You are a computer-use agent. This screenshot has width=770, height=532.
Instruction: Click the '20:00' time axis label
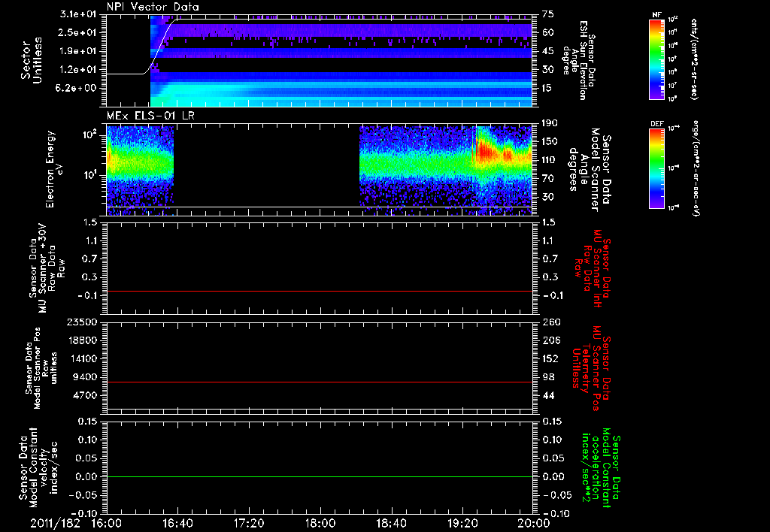click(534, 523)
